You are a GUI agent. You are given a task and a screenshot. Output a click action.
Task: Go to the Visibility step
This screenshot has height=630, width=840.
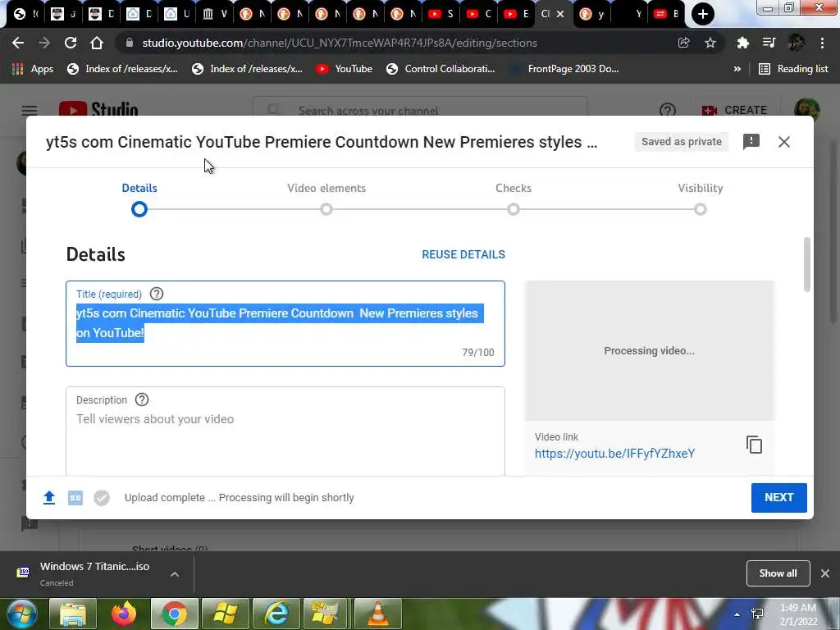click(701, 188)
